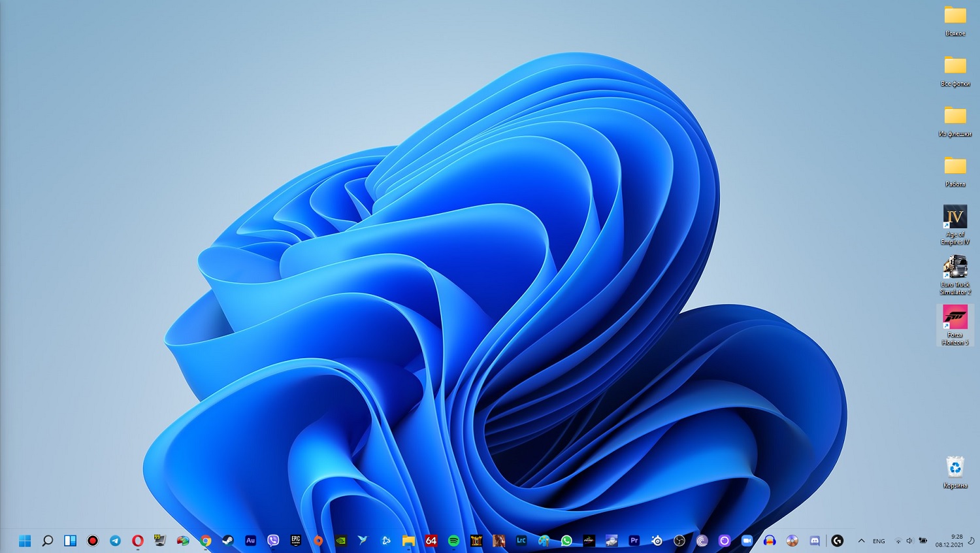The height and width of the screenshot is (553, 980).
Task: Open the ENG language switcher
Action: pyautogui.click(x=879, y=541)
